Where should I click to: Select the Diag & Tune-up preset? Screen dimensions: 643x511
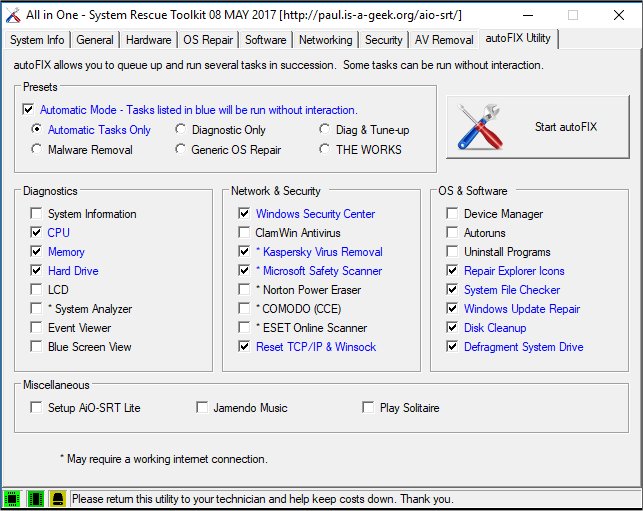coord(325,129)
